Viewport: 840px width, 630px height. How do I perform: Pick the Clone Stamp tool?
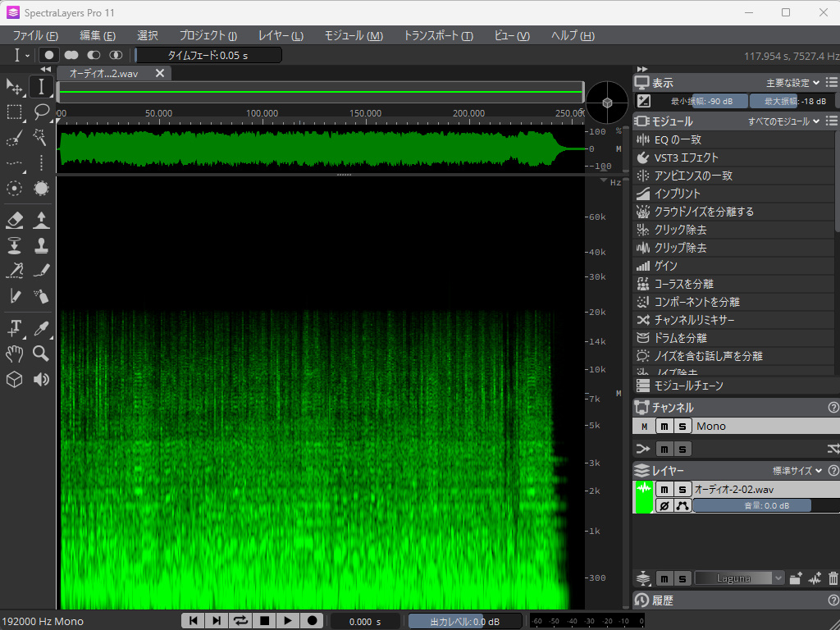41,244
